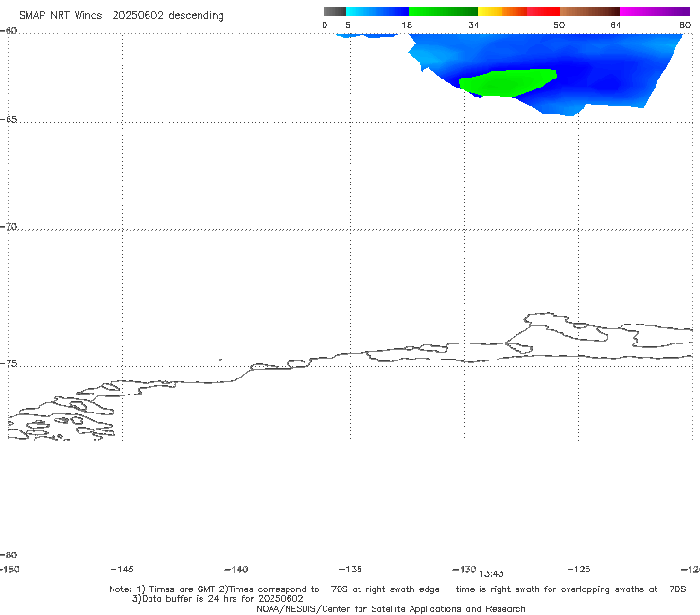The width and height of the screenshot is (700, 615).
Task: Click the yellow-orange colorbar segment
Action: (502, 11)
